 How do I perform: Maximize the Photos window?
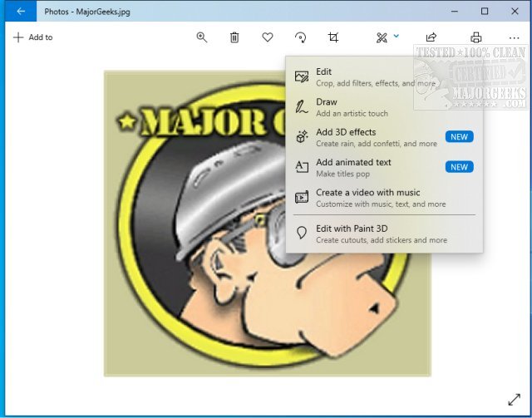click(x=485, y=11)
